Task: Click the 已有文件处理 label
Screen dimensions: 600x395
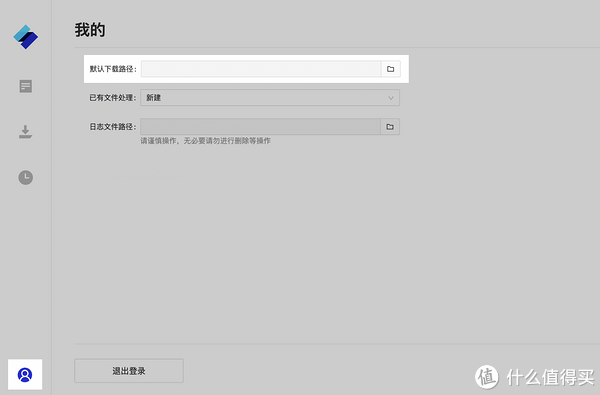Action: point(113,98)
